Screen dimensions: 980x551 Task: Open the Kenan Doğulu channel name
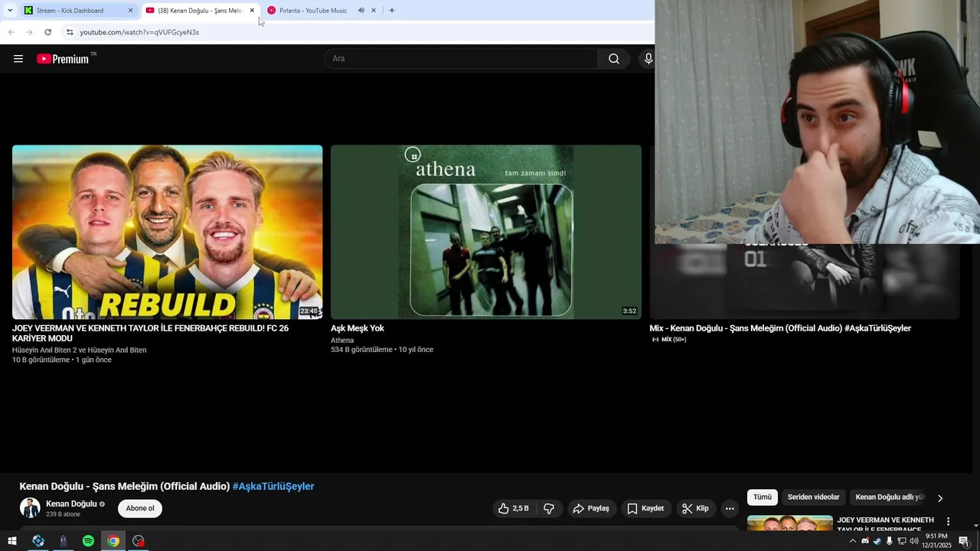(71, 504)
